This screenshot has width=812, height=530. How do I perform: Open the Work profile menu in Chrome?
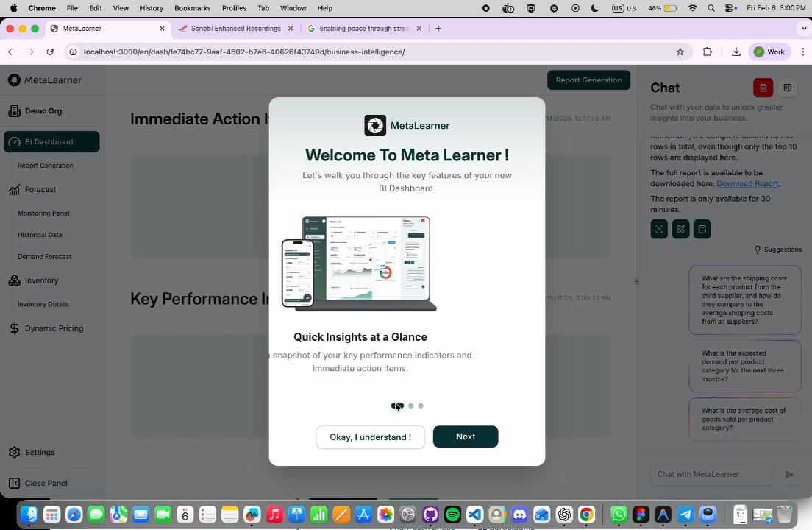(x=769, y=52)
